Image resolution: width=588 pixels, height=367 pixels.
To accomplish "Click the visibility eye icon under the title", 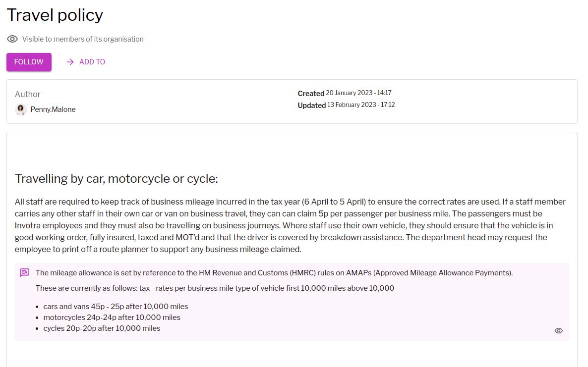I will [12, 39].
